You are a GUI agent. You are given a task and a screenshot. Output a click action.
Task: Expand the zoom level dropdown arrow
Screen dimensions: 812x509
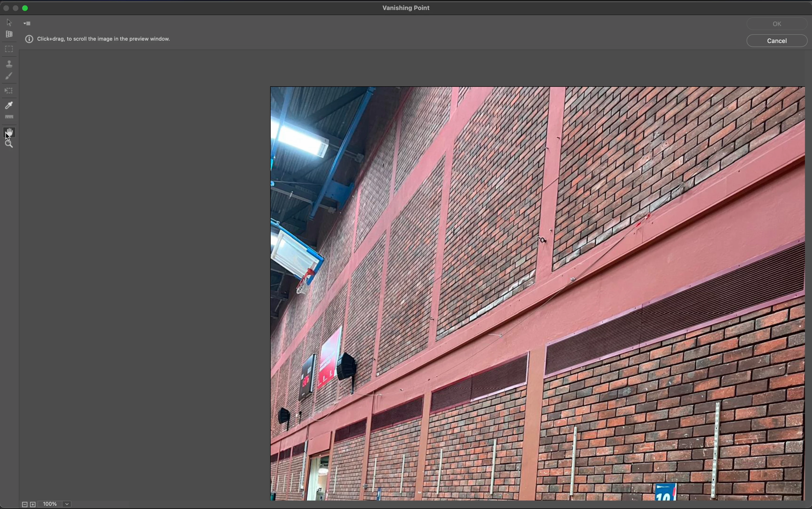coord(67,504)
